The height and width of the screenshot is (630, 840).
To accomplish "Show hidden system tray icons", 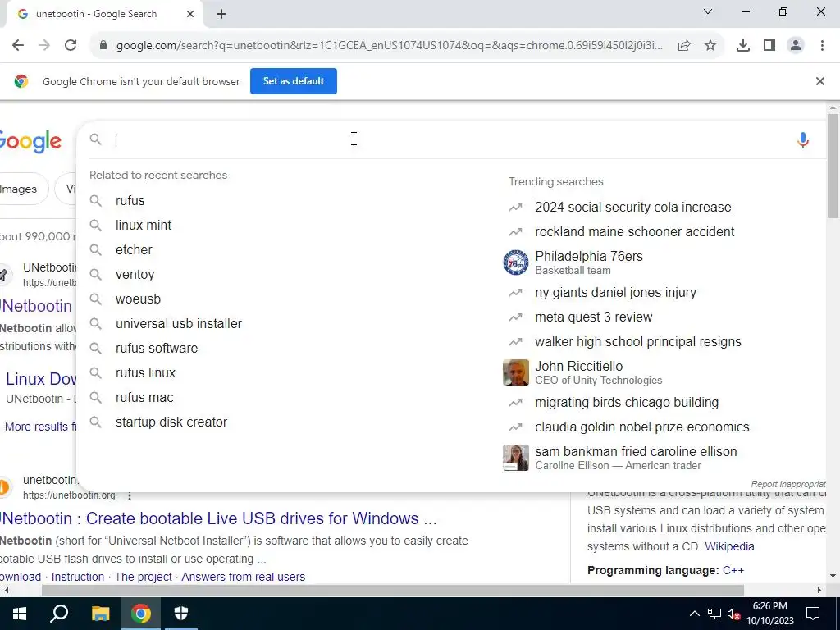I will tap(694, 614).
